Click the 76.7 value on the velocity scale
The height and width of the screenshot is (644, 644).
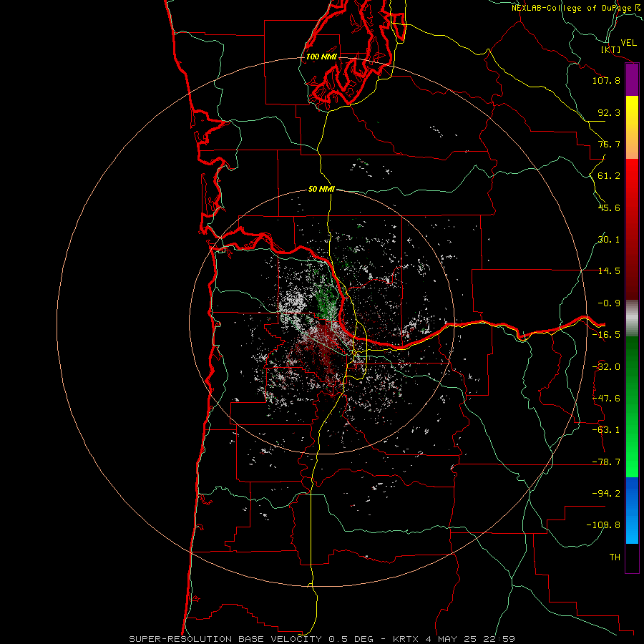click(x=609, y=144)
